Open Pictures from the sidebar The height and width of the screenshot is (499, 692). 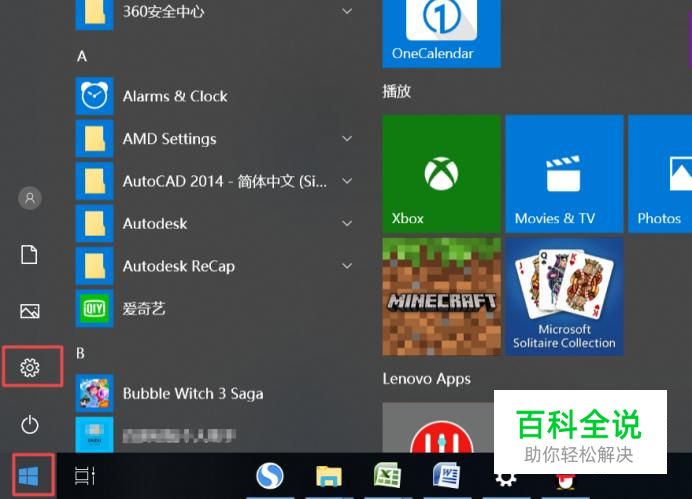coord(30,311)
